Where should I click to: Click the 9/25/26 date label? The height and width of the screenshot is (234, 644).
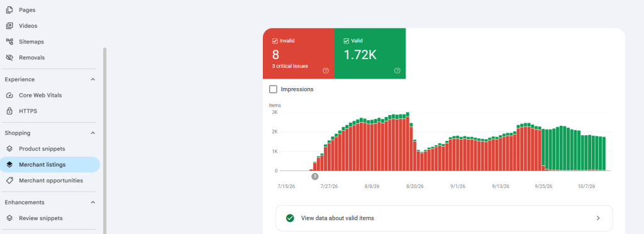pos(543,186)
